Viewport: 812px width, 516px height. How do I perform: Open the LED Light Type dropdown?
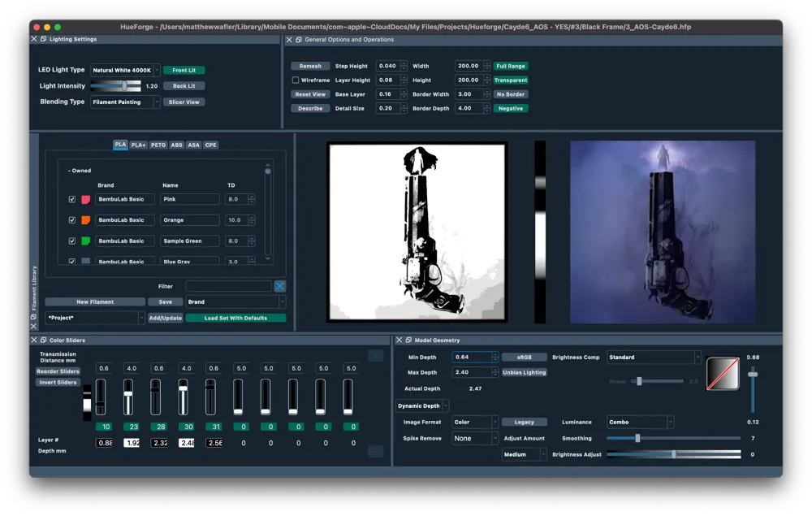pos(125,70)
